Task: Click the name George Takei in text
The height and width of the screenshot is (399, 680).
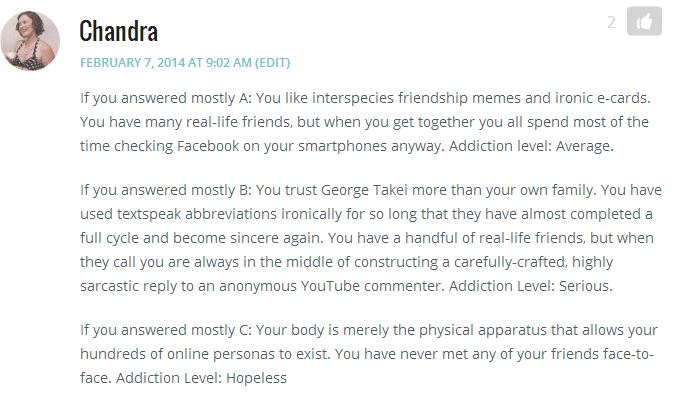Action: point(364,190)
